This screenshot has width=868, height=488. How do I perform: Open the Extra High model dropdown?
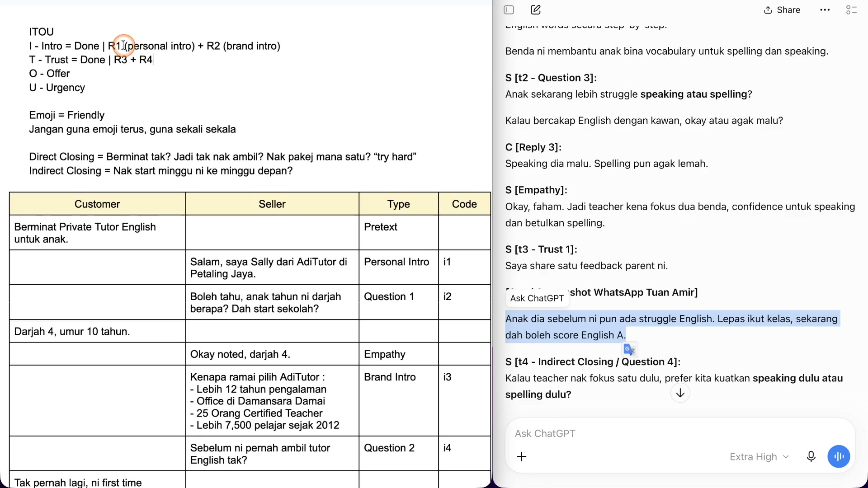point(759,457)
